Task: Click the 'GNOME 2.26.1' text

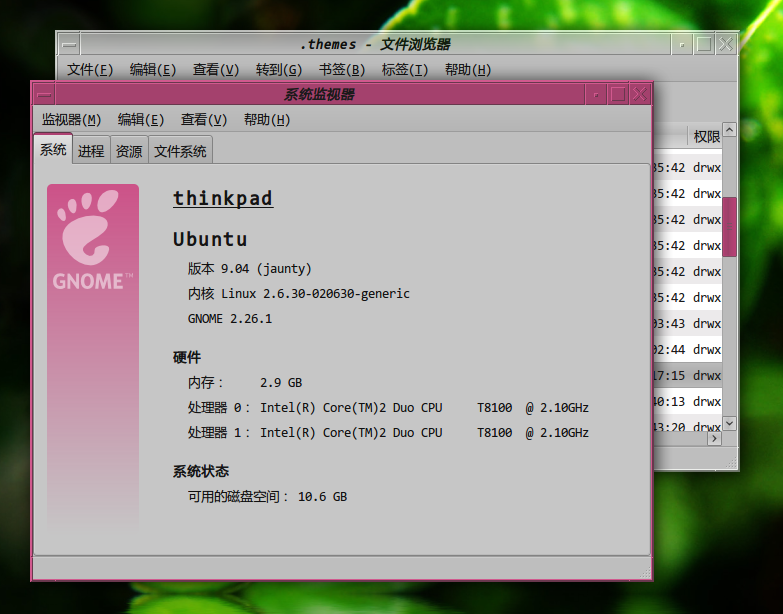Action: [230, 318]
